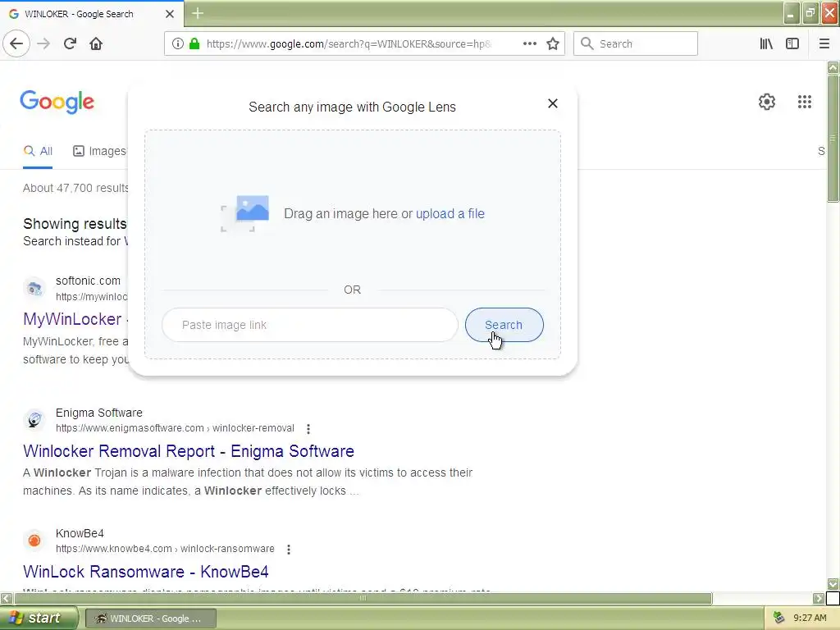Open the Firefox home page icon
This screenshot has width=840, height=630.
(96, 43)
